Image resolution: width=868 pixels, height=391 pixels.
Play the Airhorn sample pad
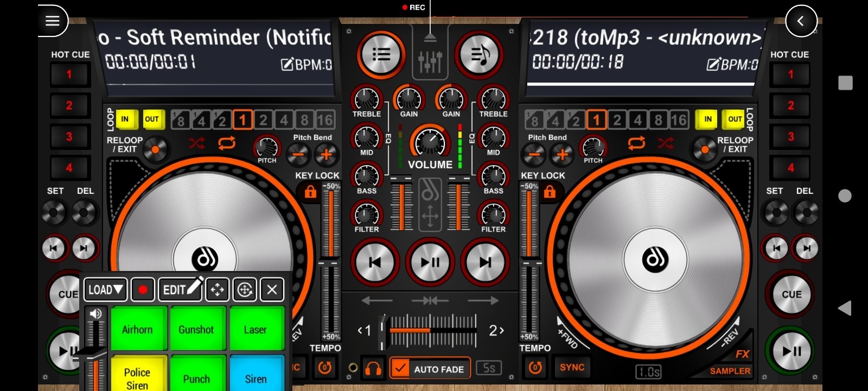point(138,329)
